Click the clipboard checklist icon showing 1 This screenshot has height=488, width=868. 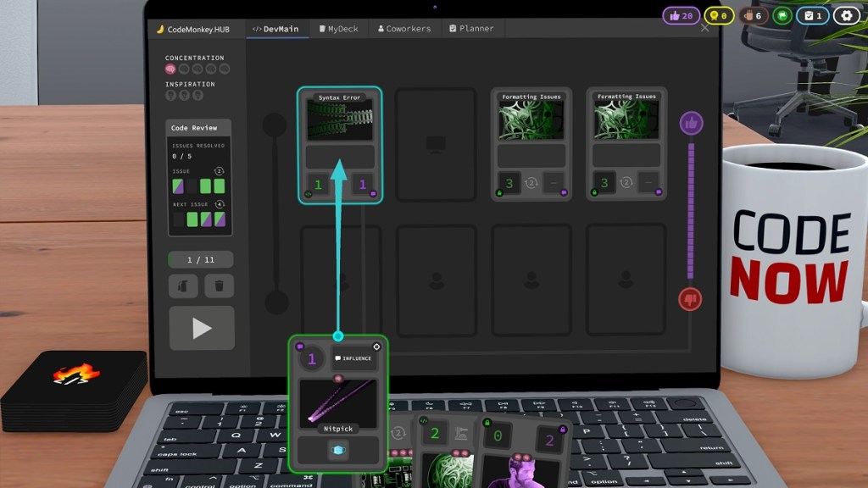click(814, 16)
